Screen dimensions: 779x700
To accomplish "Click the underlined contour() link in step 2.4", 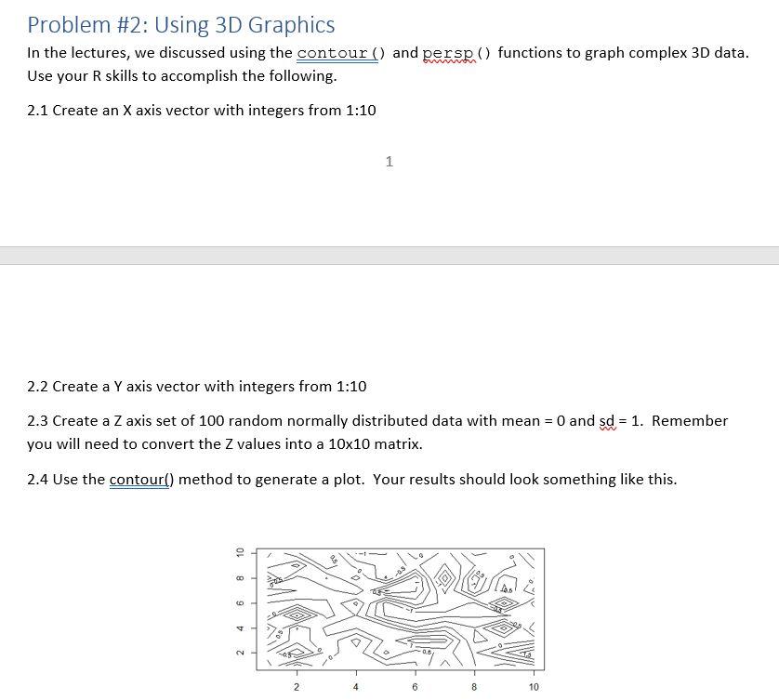I will click(138, 479).
